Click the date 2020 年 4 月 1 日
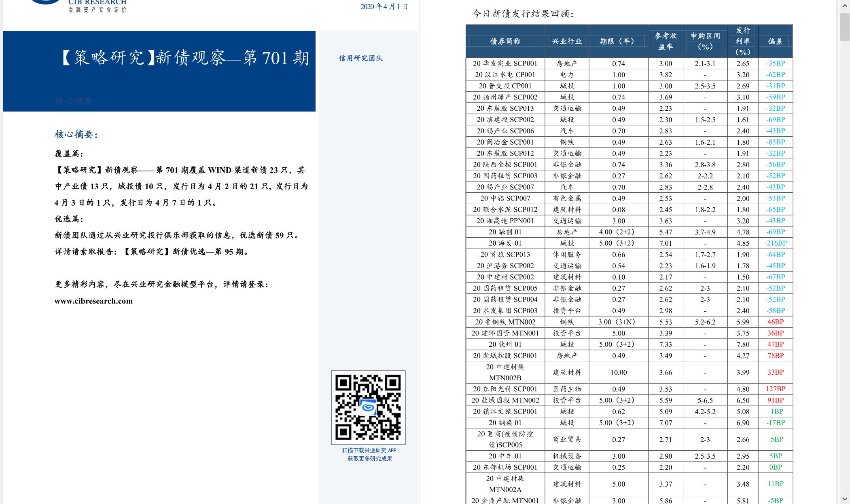This screenshot has width=850, height=504. click(x=384, y=6)
